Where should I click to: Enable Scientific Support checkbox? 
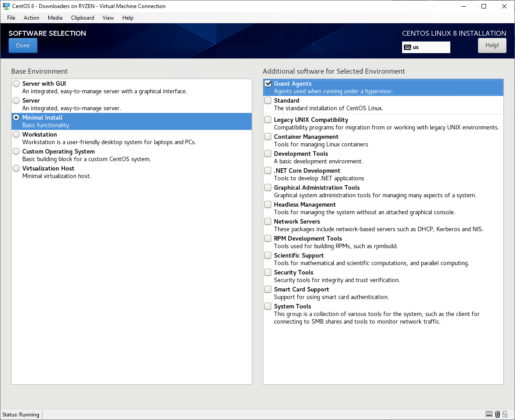click(268, 255)
